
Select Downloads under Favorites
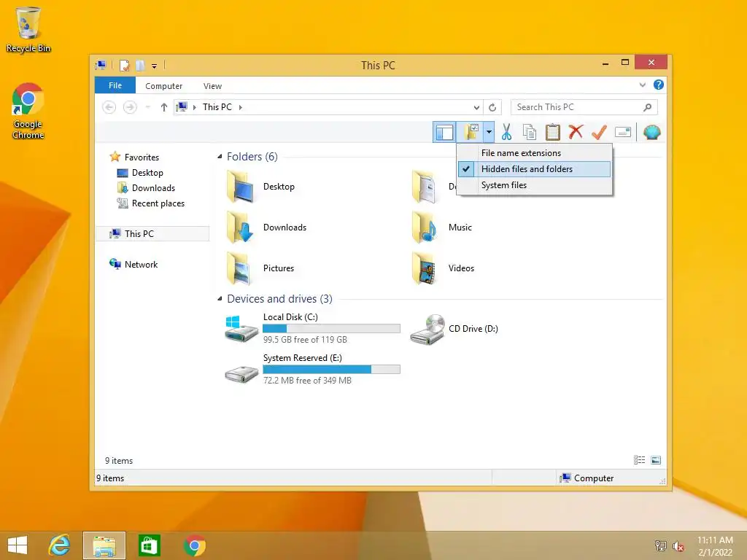click(x=146, y=188)
